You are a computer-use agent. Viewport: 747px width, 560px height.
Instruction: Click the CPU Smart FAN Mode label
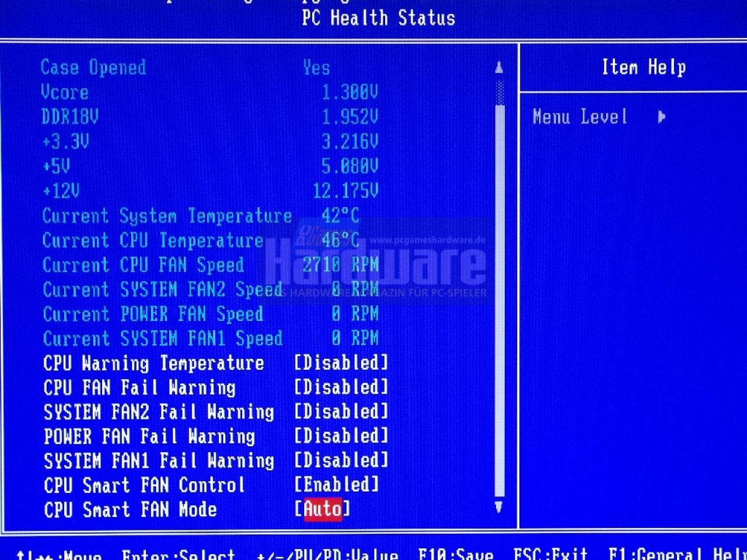pyautogui.click(x=130, y=510)
